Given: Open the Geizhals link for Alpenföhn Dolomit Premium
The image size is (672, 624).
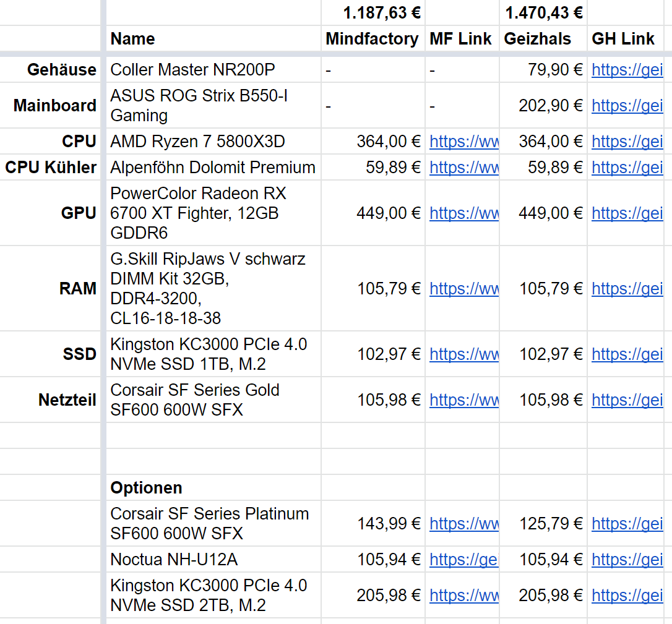Looking at the screenshot, I should (627, 168).
